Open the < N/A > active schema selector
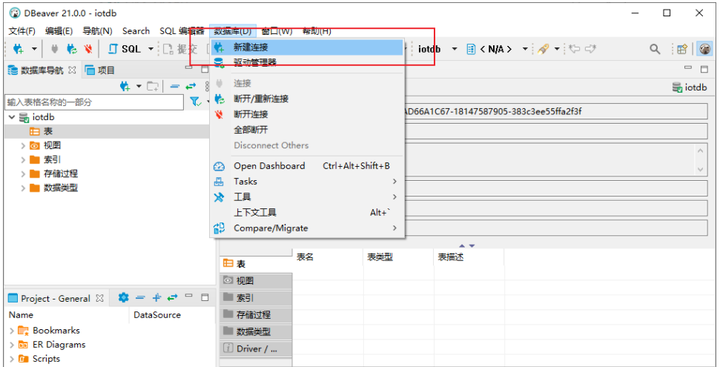 [x=497, y=49]
